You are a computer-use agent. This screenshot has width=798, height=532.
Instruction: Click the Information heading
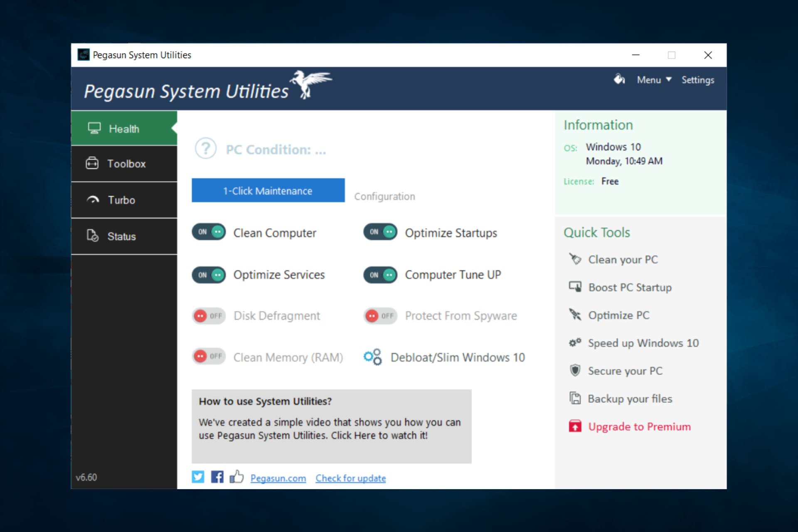point(598,125)
